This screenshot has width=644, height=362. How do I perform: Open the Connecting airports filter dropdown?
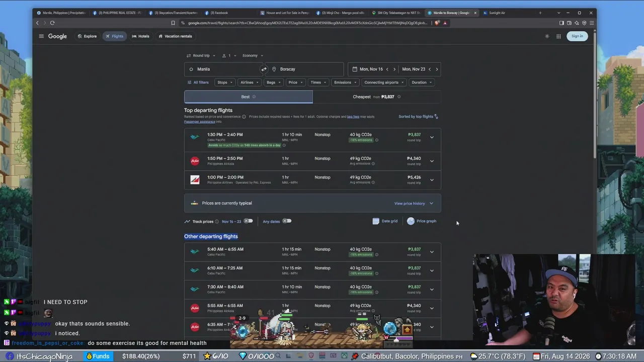pos(384,82)
